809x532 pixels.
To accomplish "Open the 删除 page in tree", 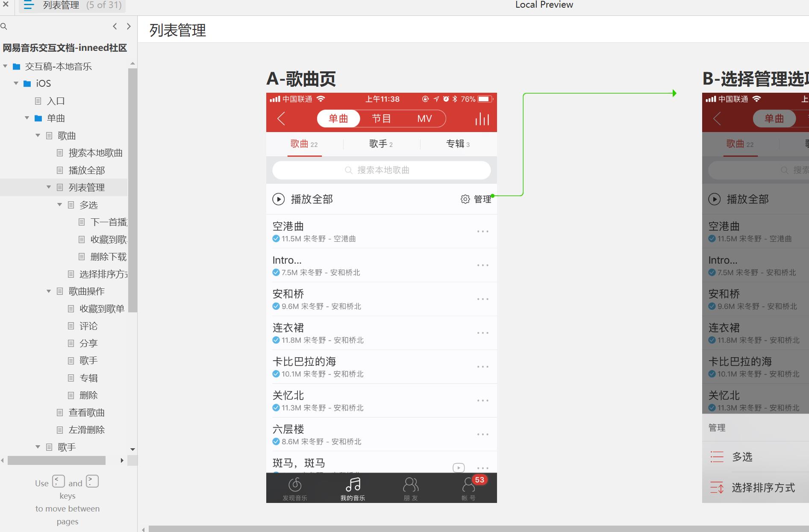I will pyautogui.click(x=88, y=395).
